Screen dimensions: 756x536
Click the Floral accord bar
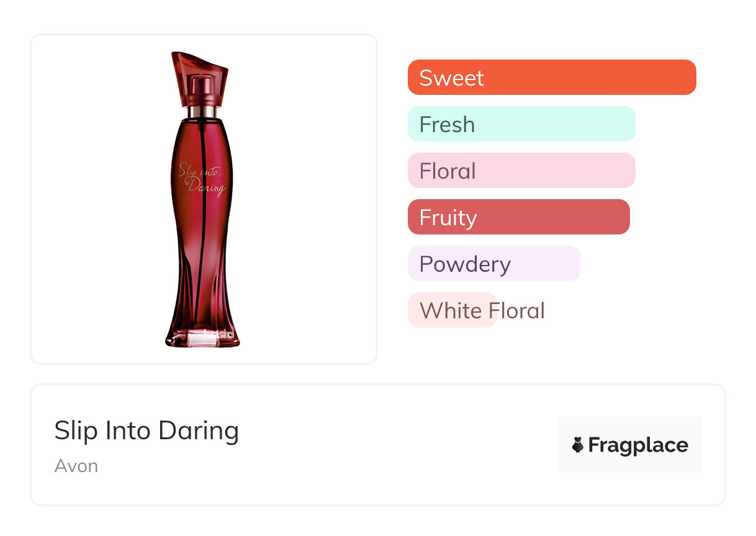click(521, 171)
